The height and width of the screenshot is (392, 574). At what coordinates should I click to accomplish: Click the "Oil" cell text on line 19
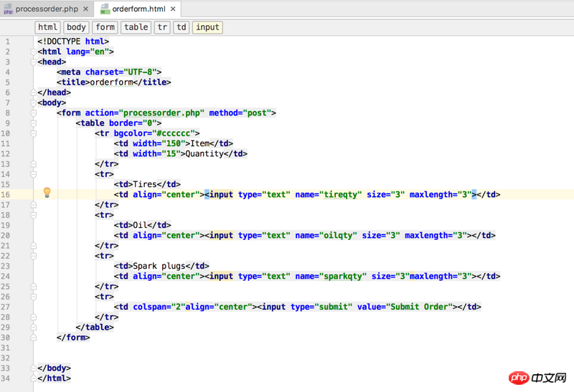[x=140, y=225]
